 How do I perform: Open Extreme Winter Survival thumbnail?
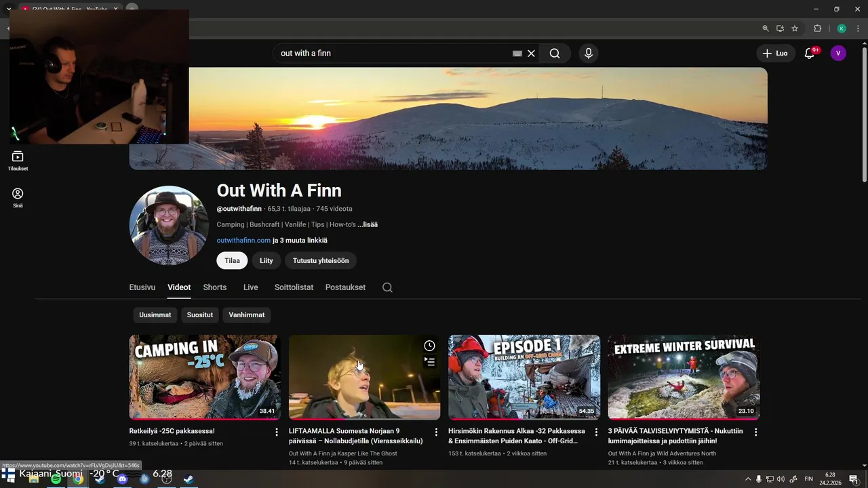[x=684, y=377]
